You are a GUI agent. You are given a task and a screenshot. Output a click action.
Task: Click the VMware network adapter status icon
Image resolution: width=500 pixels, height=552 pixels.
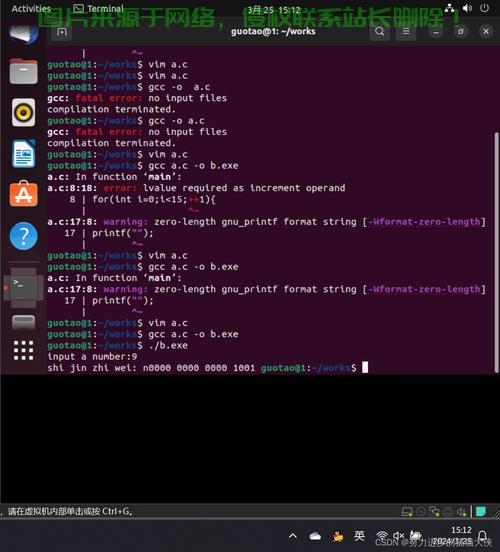[x=435, y=512]
